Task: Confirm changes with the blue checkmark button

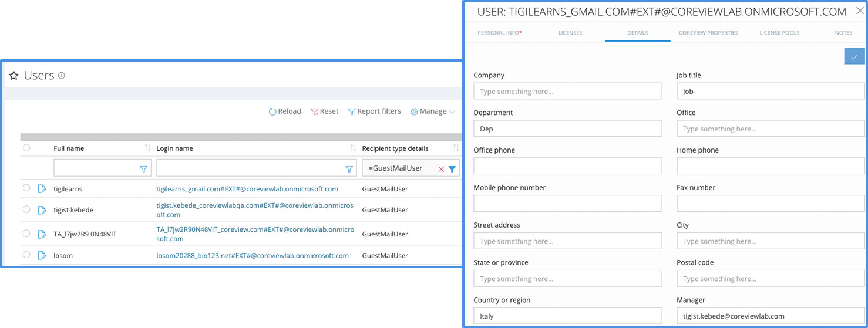Action: (x=854, y=56)
